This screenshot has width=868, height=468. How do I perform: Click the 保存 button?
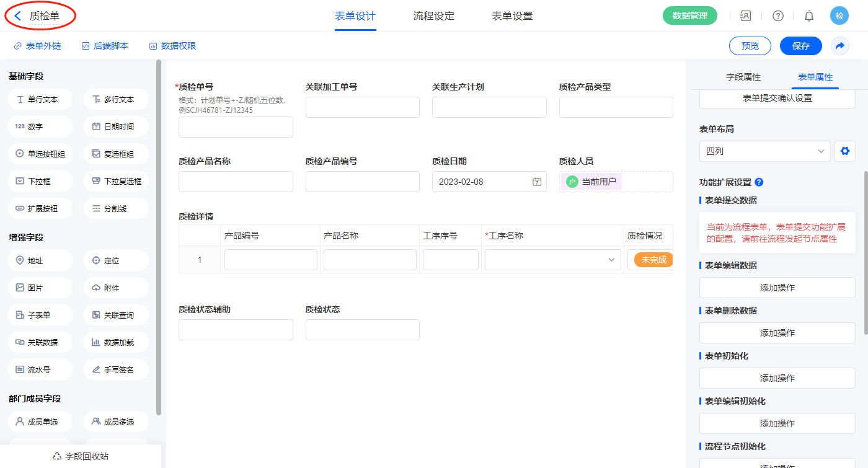point(800,46)
